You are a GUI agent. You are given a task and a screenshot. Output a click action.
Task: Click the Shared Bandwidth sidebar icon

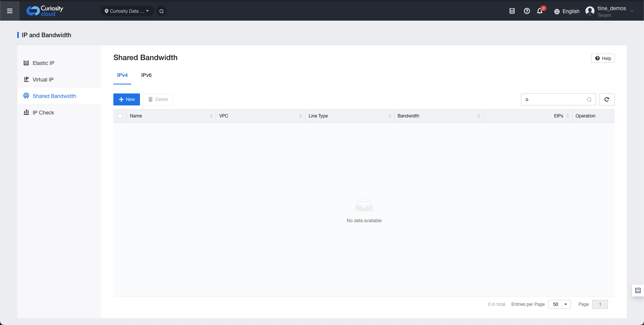point(26,96)
